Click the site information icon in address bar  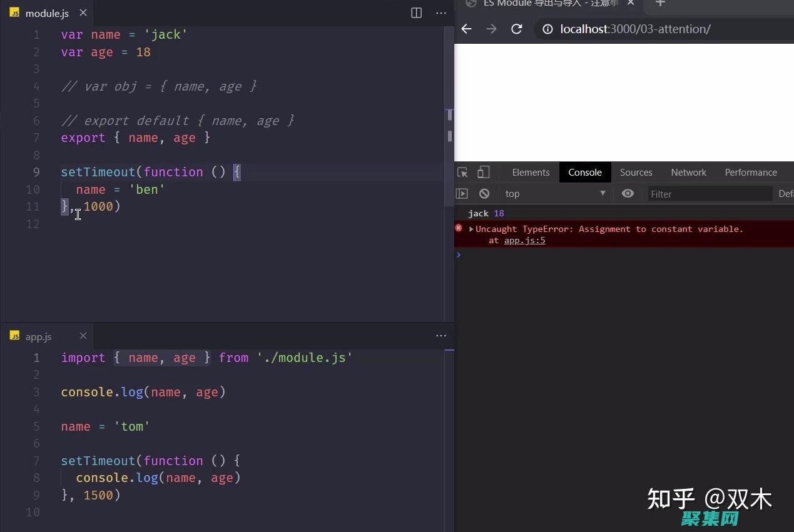click(547, 29)
